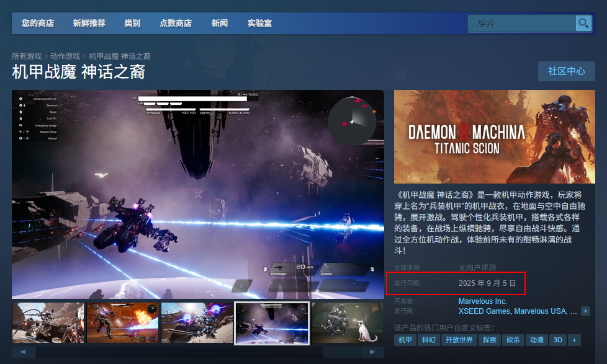Click the 社区中心 button
Screen dimensions: 607x364
pos(566,71)
